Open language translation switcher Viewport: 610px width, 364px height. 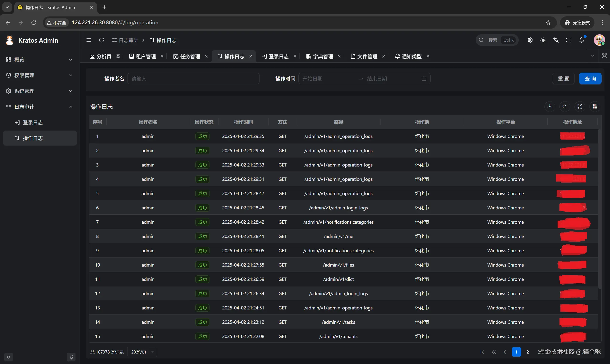coord(556,40)
